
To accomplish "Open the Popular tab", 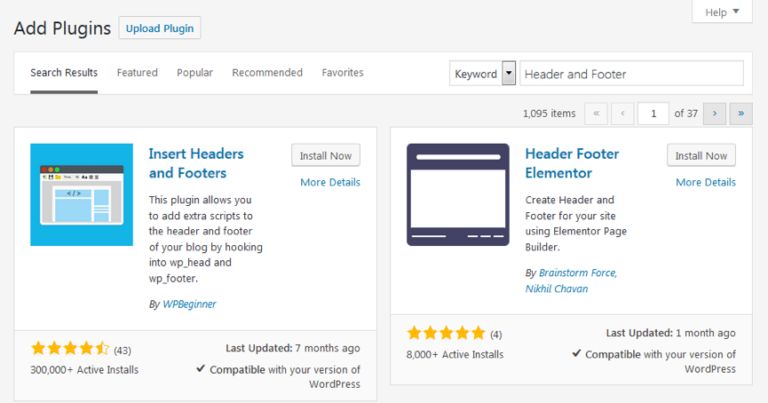I will click(x=194, y=73).
